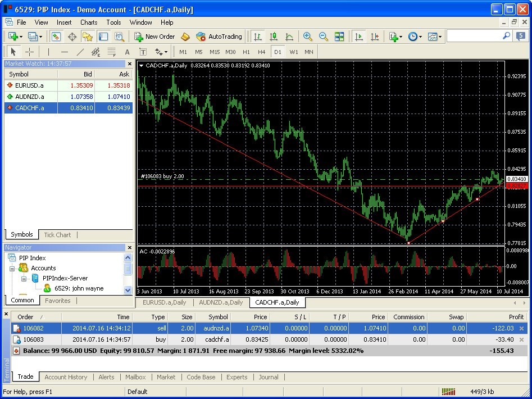532x399 pixels.
Task: Open the Fibonacci Retracement tool
Action: coord(110,52)
